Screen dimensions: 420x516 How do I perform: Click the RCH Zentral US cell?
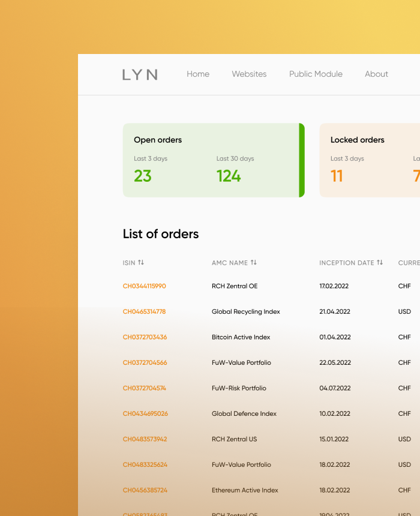pyautogui.click(x=234, y=439)
